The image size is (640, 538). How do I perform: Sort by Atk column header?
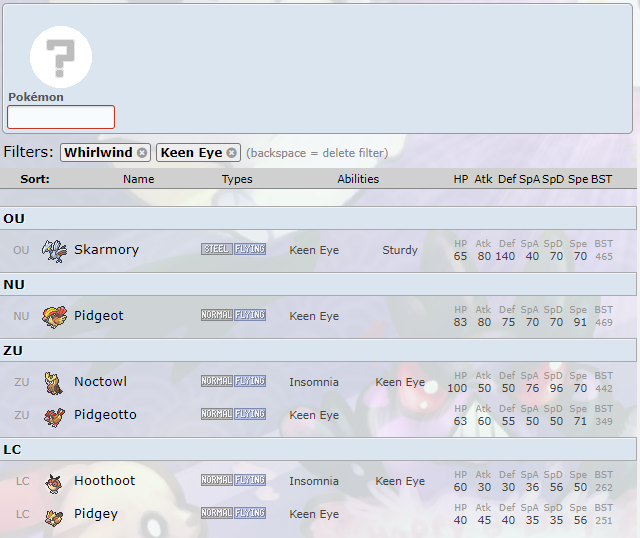click(x=483, y=179)
